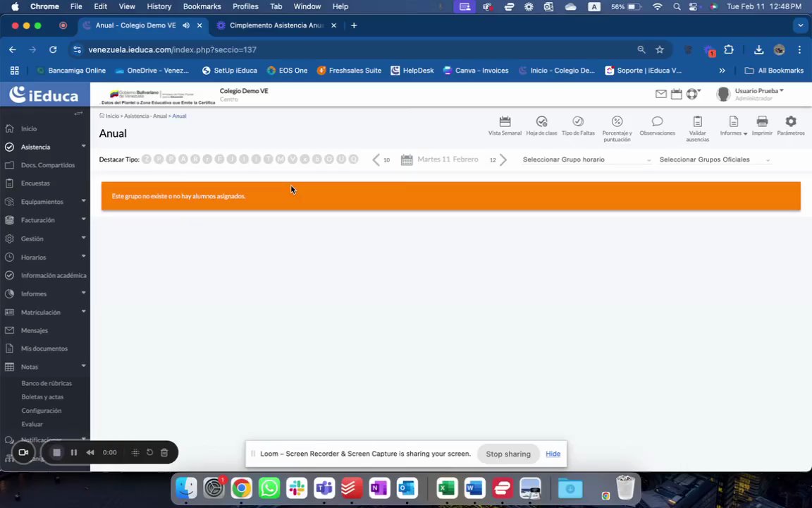The height and width of the screenshot is (508, 812).
Task: Highlight absence type T
Action: click(x=269, y=159)
